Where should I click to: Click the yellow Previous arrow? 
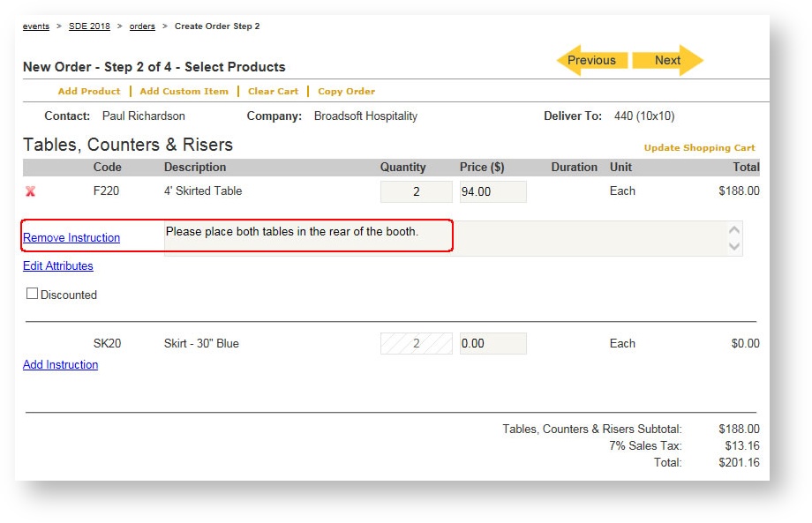pyautogui.click(x=590, y=60)
